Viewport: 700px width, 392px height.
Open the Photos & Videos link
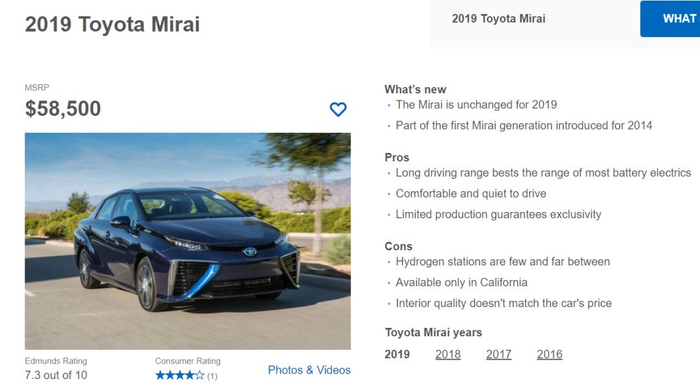click(x=309, y=370)
